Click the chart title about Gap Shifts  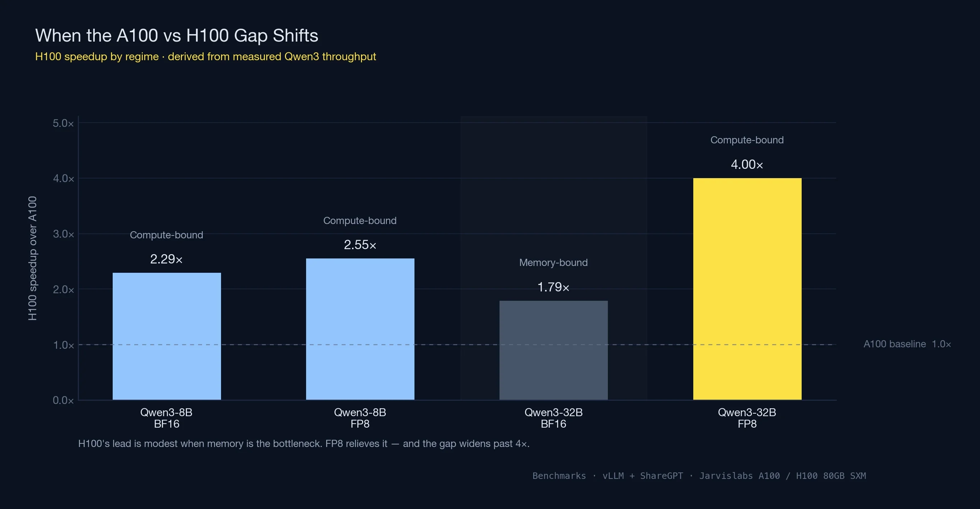tap(177, 36)
